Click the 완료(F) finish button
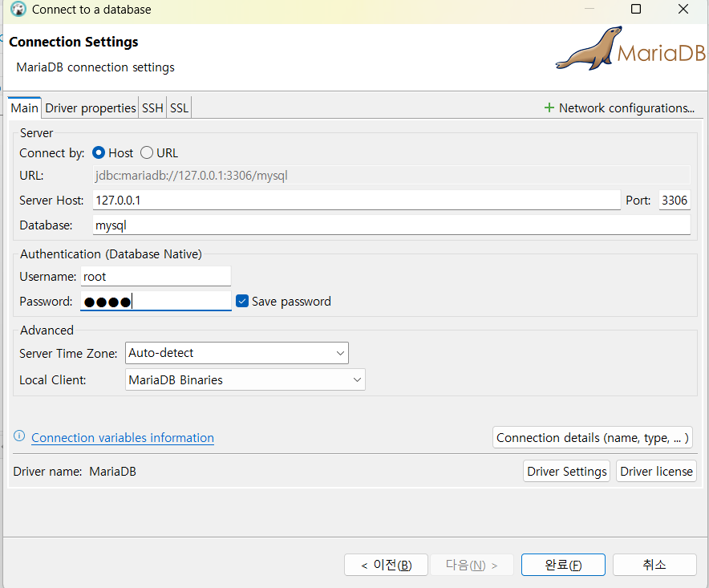The height and width of the screenshot is (588, 709). click(563, 565)
